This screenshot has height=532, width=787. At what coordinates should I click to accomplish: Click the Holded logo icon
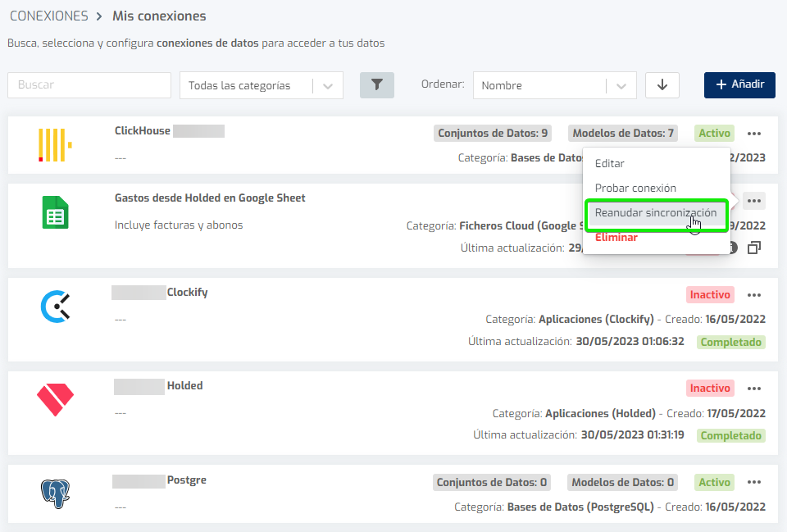click(x=55, y=399)
